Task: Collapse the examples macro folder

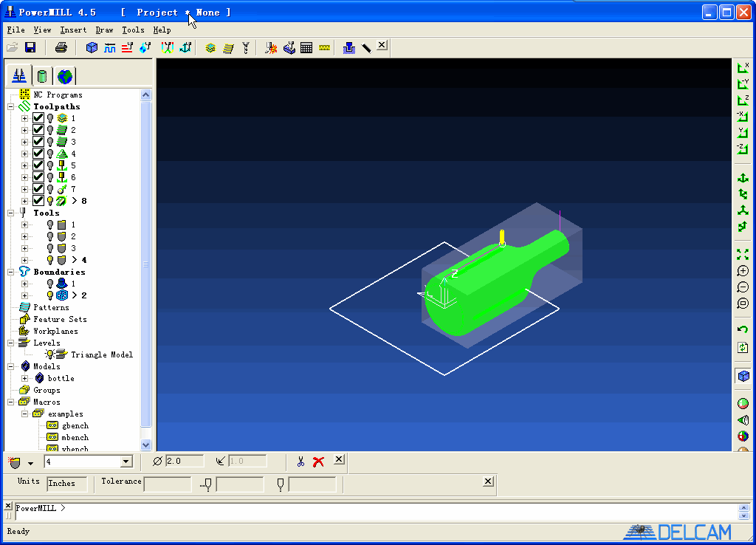Action: 24,414
